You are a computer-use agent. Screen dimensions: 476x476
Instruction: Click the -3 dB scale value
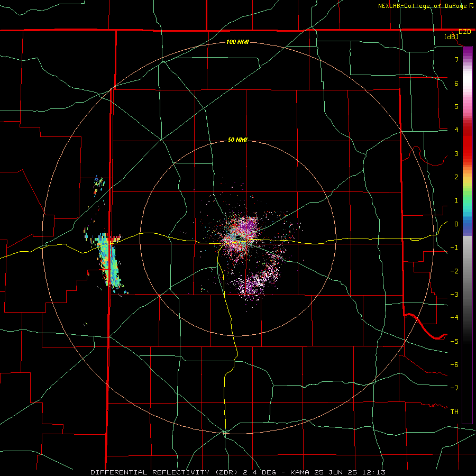click(454, 295)
